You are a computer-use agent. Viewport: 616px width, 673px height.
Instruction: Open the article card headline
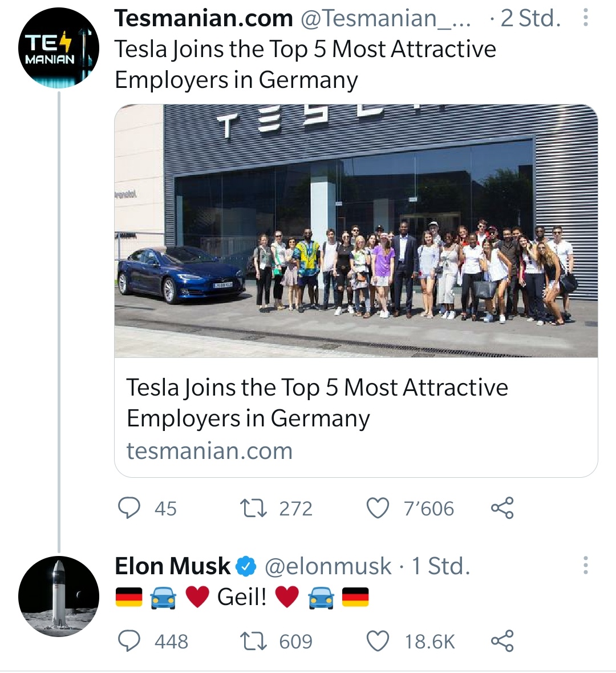[x=317, y=402]
